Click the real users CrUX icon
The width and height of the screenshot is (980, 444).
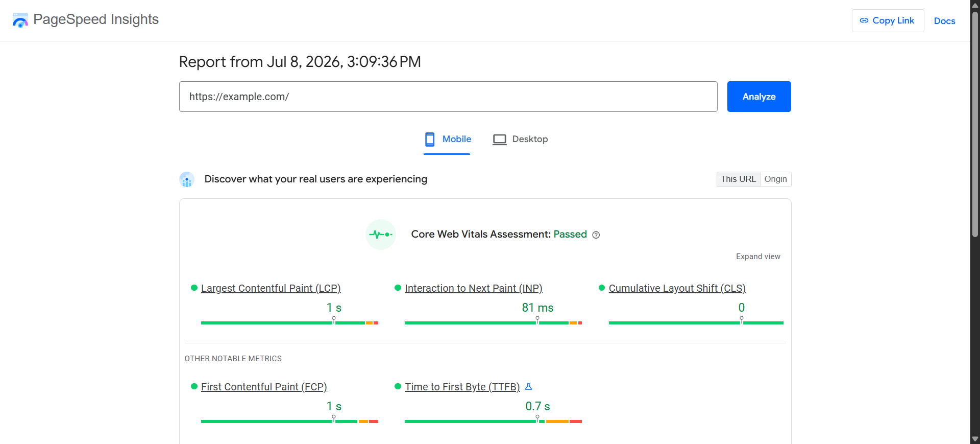pyautogui.click(x=187, y=179)
